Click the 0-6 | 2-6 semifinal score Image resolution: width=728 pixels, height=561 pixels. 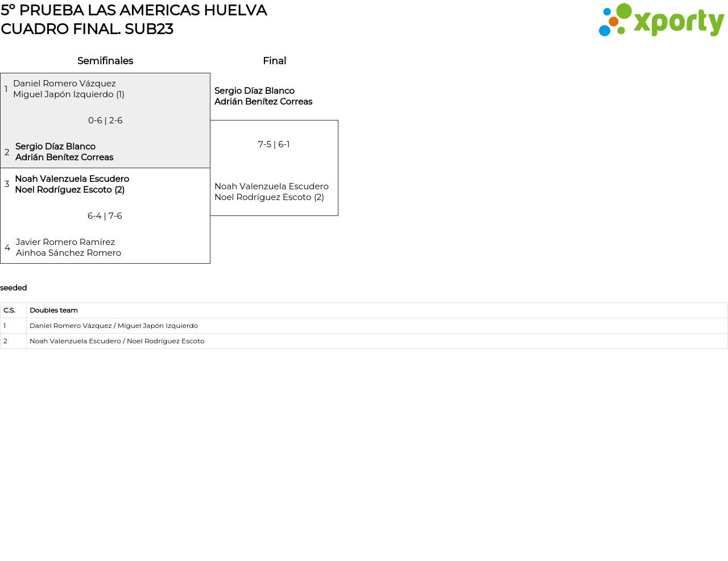coord(105,120)
